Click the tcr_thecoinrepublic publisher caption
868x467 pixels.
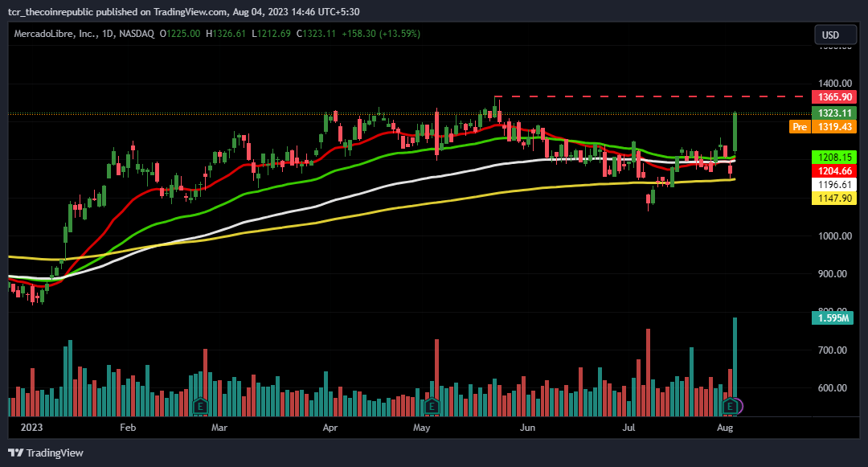coord(184,11)
